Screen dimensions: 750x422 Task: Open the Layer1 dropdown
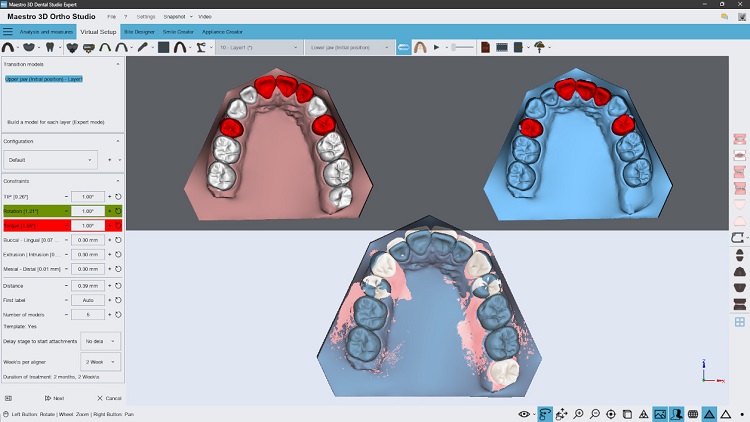pos(256,47)
